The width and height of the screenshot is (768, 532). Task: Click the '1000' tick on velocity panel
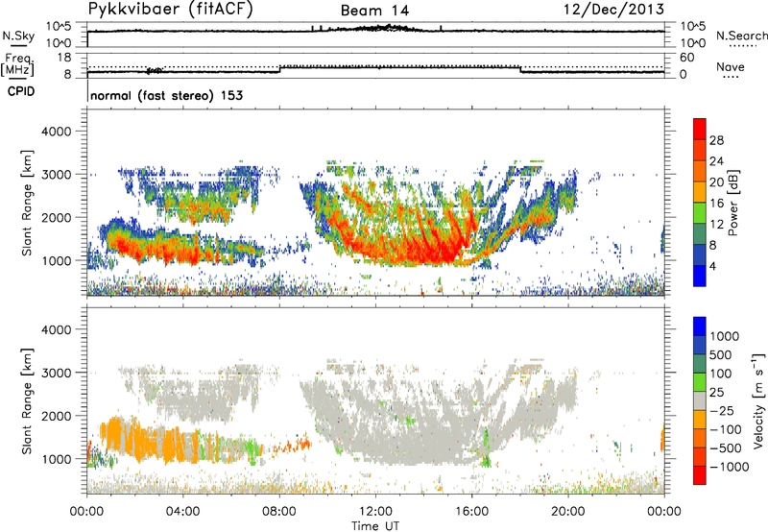click(56, 459)
